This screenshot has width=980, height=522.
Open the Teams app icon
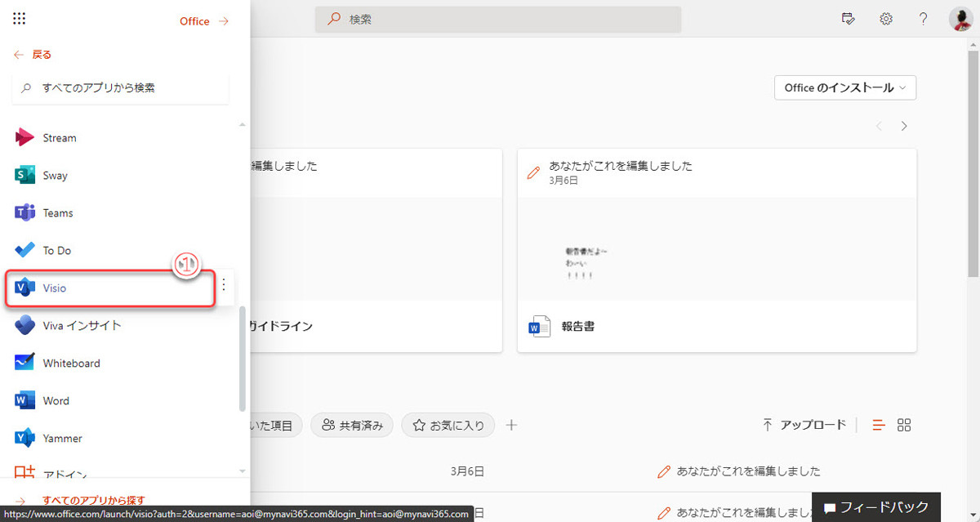pos(24,213)
